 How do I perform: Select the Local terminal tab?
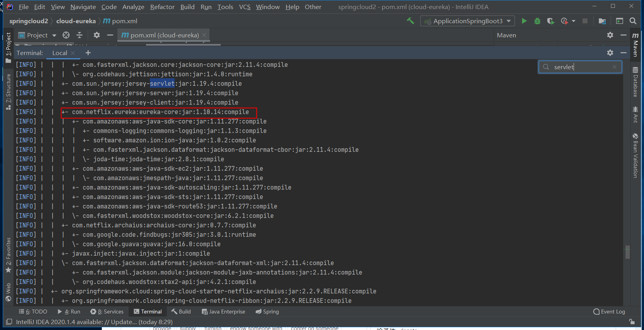tap(60, 53)
